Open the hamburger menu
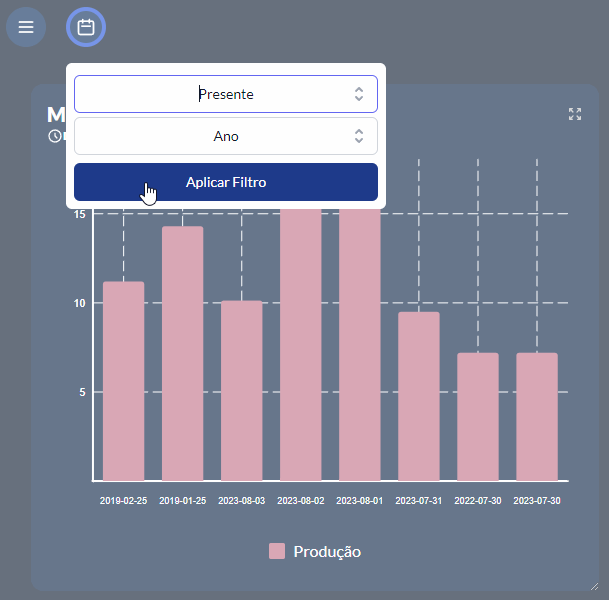The height and width of the screenshot is (600, 609). tap(26, 27)
